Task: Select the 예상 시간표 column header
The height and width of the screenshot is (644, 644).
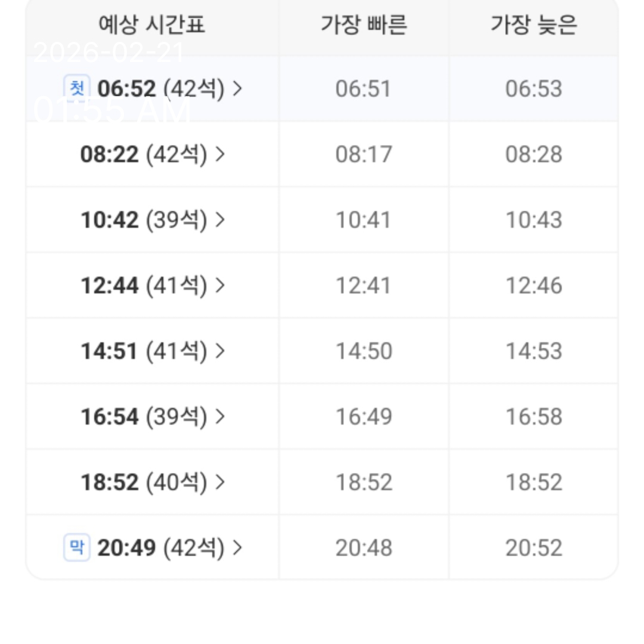Action: click(x=151, y=25)
